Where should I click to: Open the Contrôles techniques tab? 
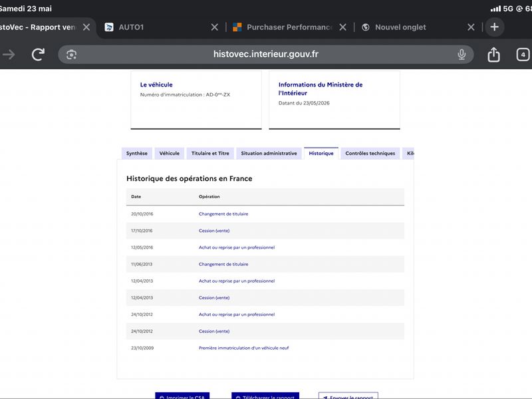point(370,154)
